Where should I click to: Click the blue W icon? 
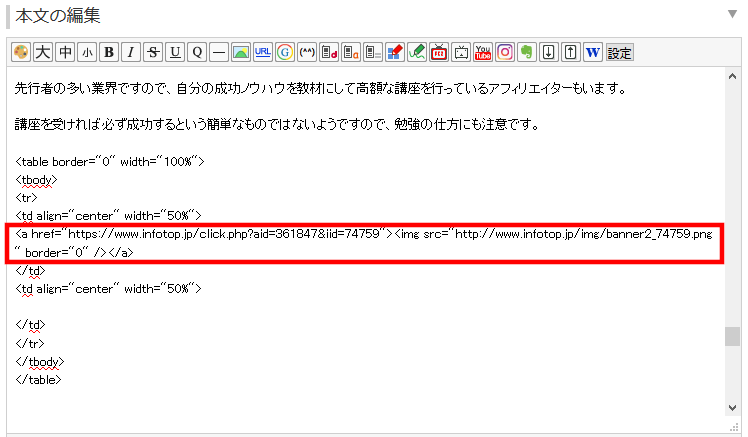(593, 52)
